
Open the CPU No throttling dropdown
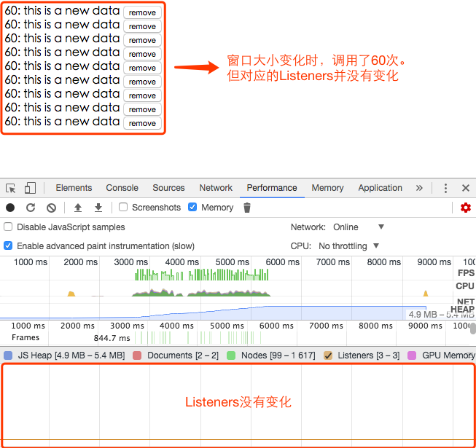pos(349,245)
